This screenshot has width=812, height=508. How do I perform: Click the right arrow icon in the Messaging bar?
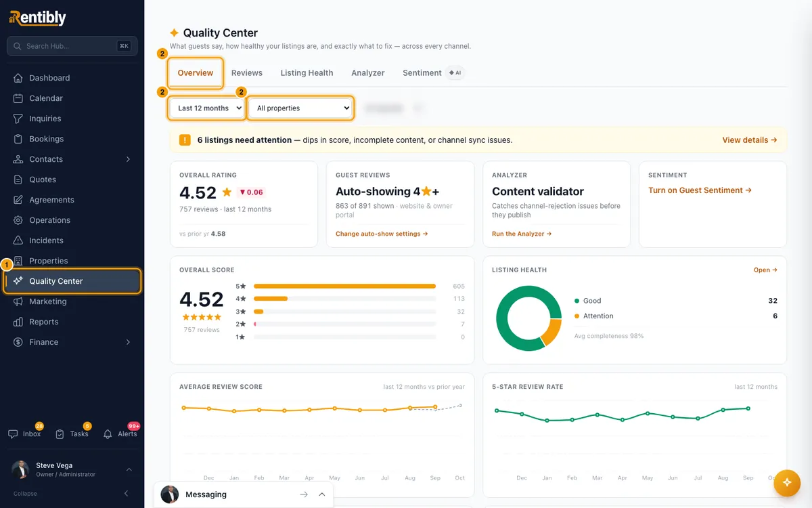pos(304,495)
